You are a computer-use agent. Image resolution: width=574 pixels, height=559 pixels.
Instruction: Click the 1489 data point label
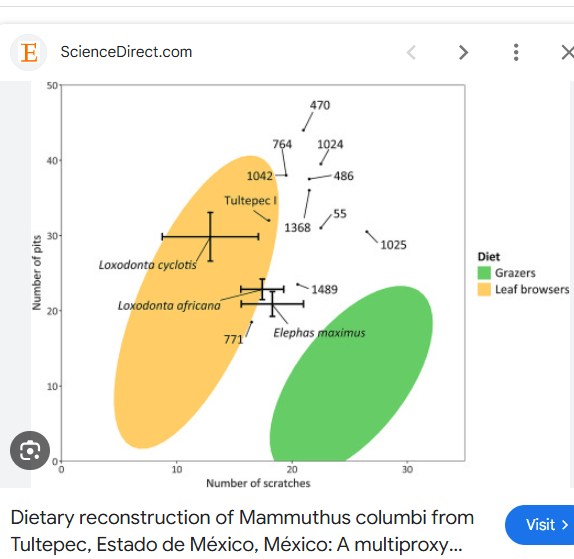[x=324, y=290]
